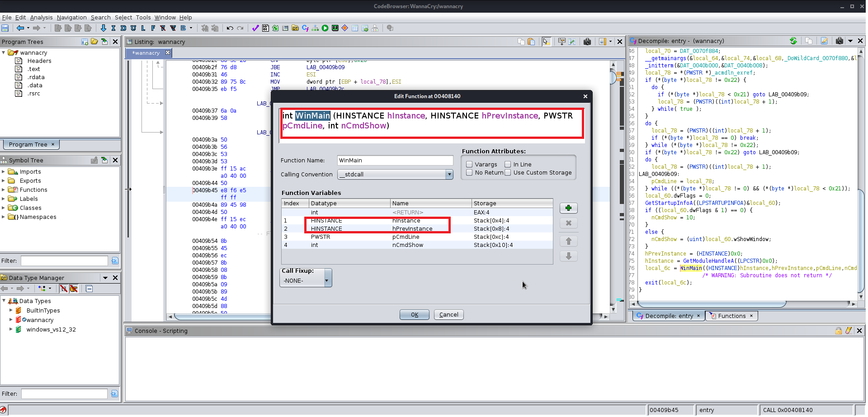Toggle the Data 'D' navigation icon
The height and width of the screenshot is (417, 868).
point(123,28)
